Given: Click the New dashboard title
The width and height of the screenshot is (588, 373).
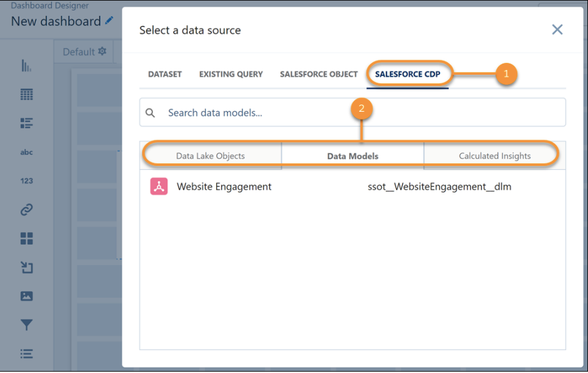Looking at the screenshot, I should tap(56, 21).
